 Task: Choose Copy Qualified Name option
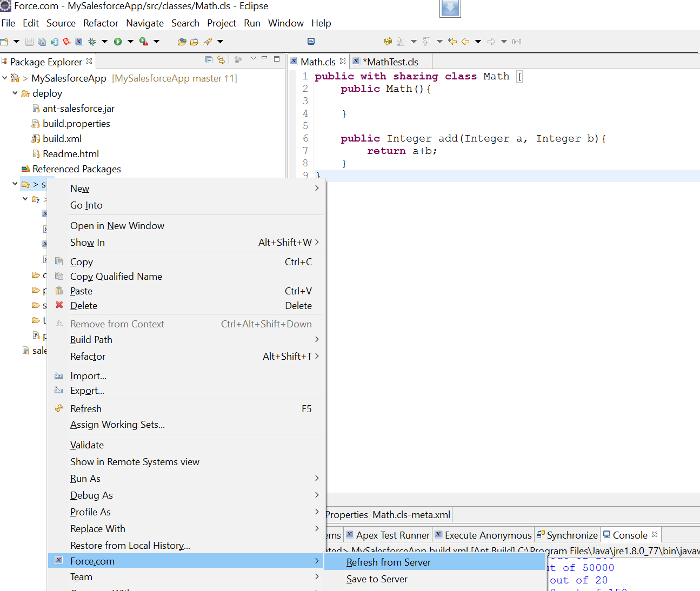(x=186, y=277)
